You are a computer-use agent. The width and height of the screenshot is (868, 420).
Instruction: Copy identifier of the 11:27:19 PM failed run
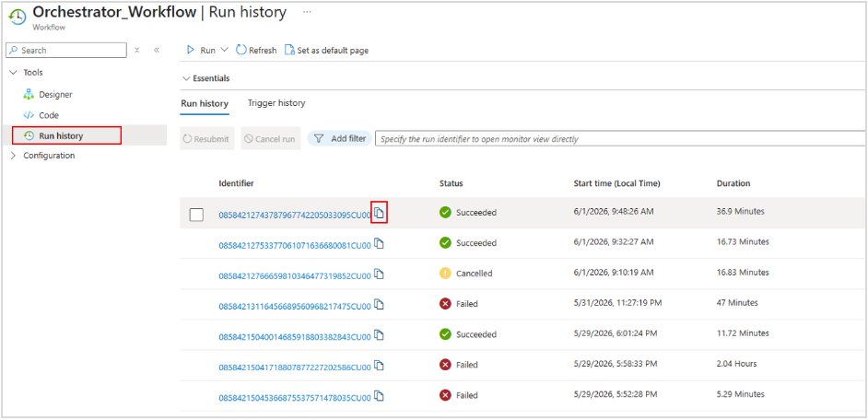[x=380, y=304]
